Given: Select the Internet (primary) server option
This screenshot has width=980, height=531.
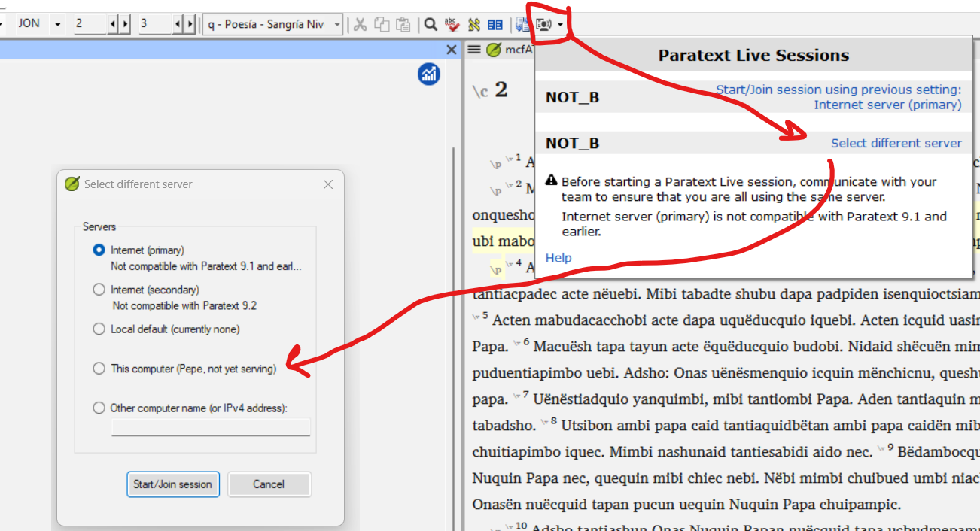Looking at the screenshot, I should [99, 250].
